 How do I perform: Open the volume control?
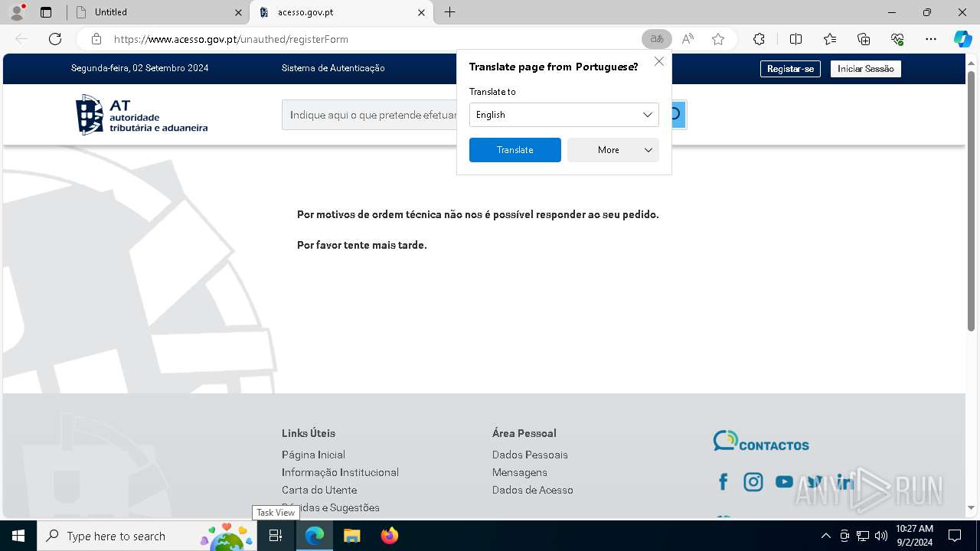881,536
